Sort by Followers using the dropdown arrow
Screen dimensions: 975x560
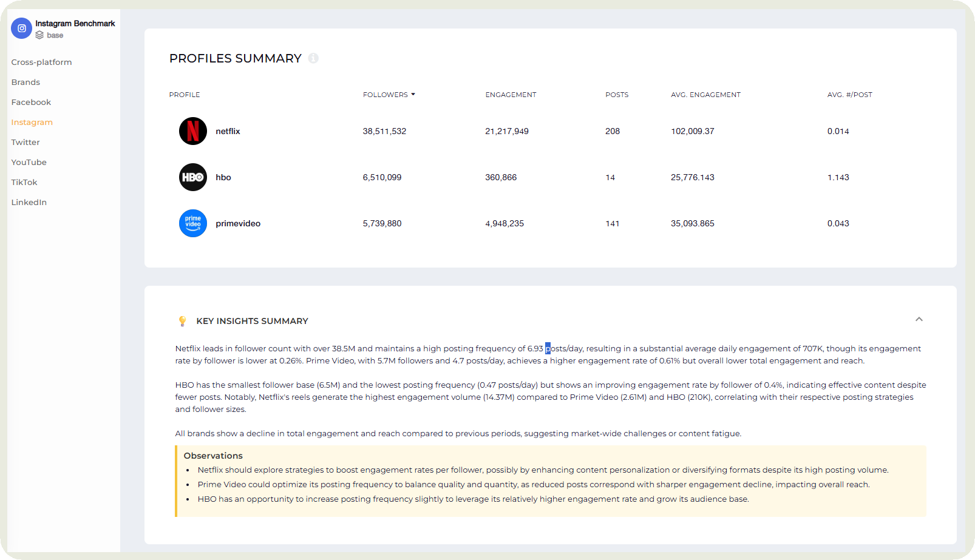pyautogui.click(x=413, y=95)
